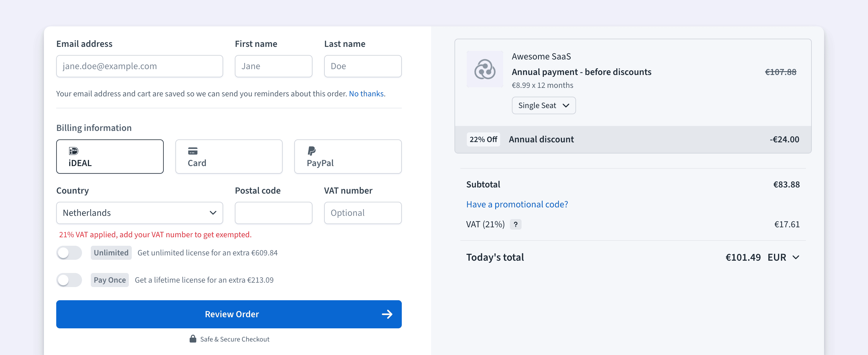Open the Single Seat dropdown
Screen dimensions: 868x355
[x=544, y=105]
